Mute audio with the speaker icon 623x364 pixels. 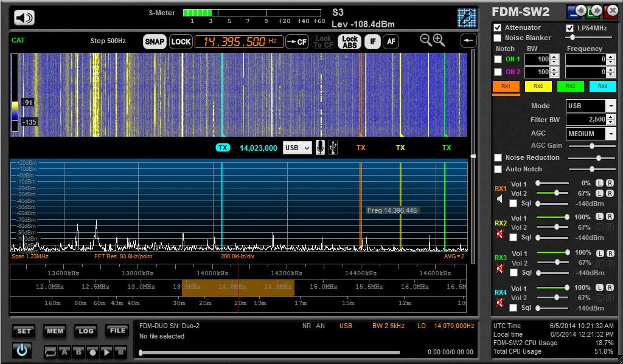pos(24,18)
